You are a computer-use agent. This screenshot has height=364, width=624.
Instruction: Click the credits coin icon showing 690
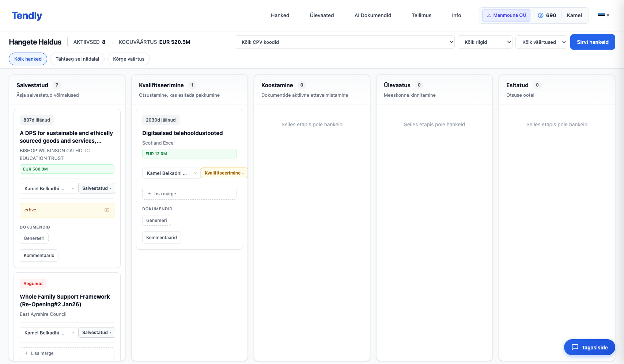540,15
